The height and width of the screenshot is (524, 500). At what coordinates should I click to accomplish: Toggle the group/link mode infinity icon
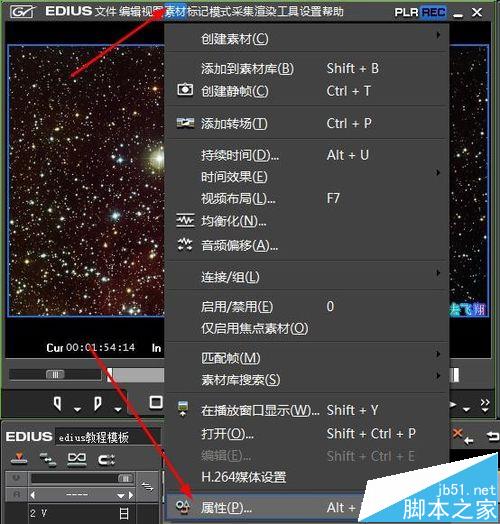[77, 459]
